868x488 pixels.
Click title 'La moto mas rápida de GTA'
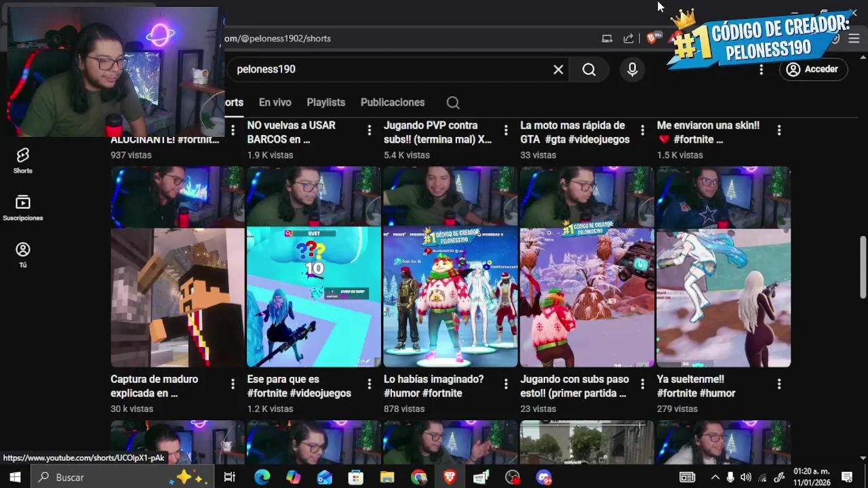[x=575, y=132]
